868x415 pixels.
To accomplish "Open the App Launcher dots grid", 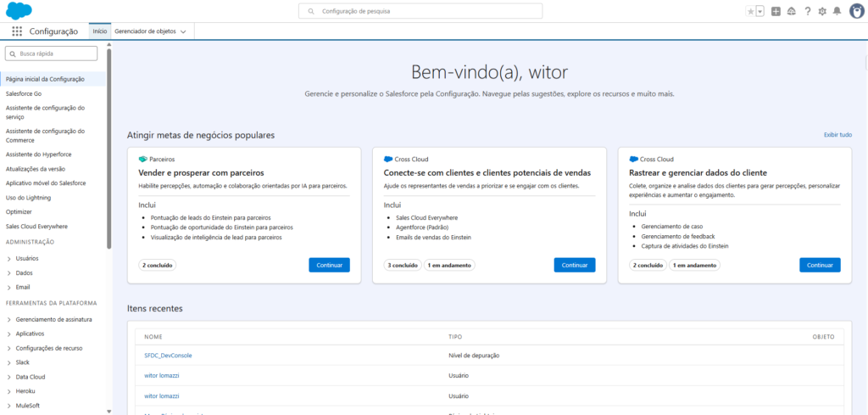I will click(17, 31).
